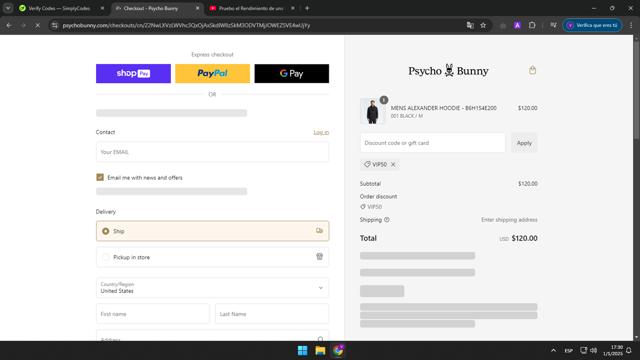Uncheck Email me with news and offers

coord(100,177)
